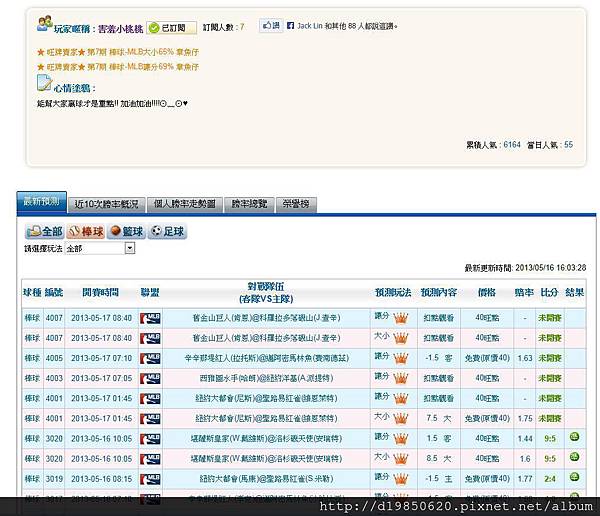
Task: Click game number 4005 cell
Action: [54, 358]
